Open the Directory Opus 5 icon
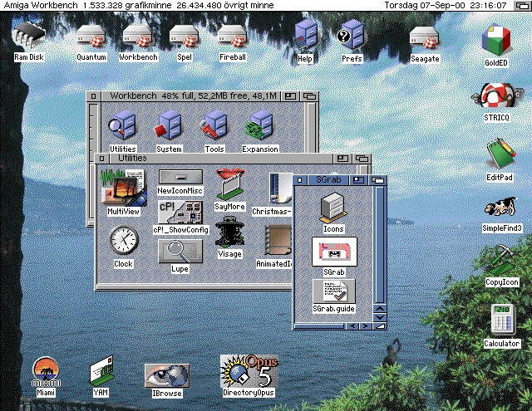Viewport: 532px width, 411px height. (x=248, y=371)
